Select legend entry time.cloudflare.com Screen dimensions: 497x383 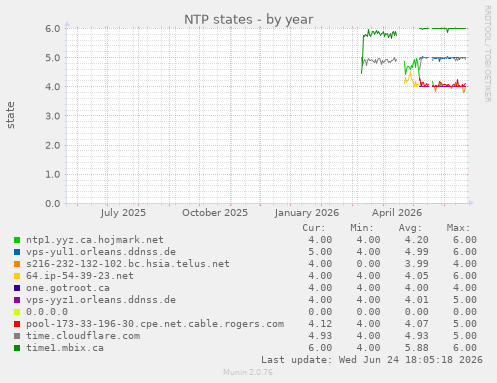pyautogui.click(x=83, y=336)
